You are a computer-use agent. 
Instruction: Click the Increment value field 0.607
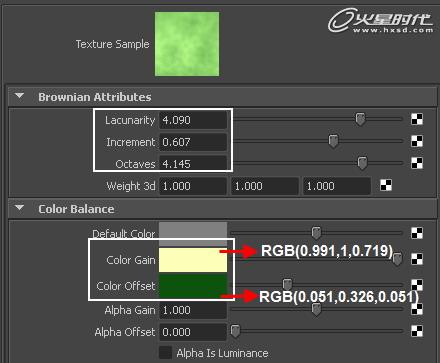point(193,142)
